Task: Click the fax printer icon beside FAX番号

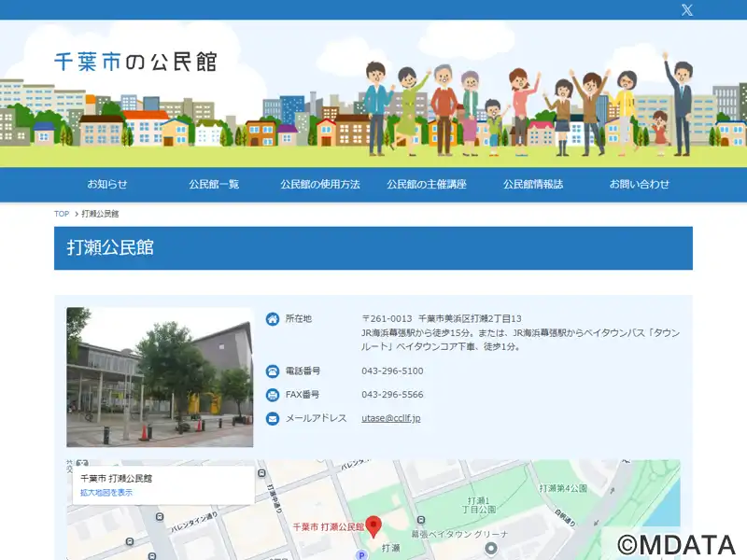Action: click(x=272, y=395)
